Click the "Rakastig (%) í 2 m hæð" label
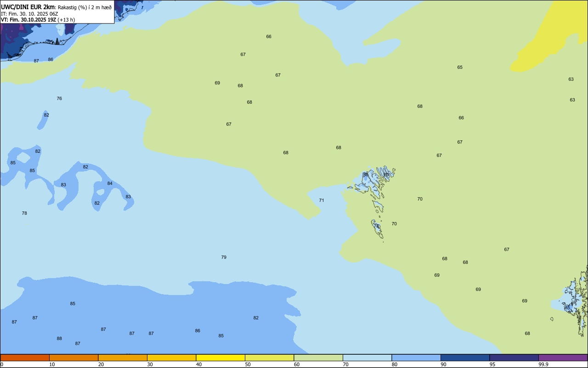The image size is (588, 368). click(85, 7)
